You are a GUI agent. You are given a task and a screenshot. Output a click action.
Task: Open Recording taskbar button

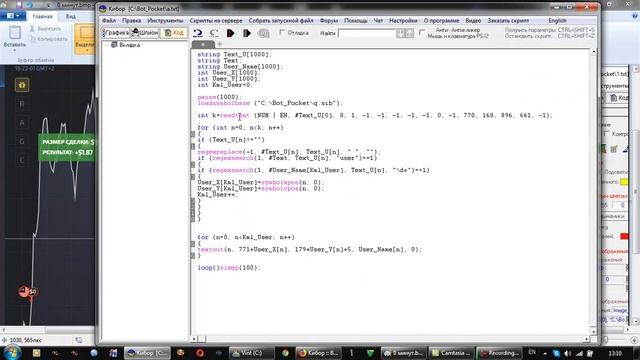[x=499, y=353]
